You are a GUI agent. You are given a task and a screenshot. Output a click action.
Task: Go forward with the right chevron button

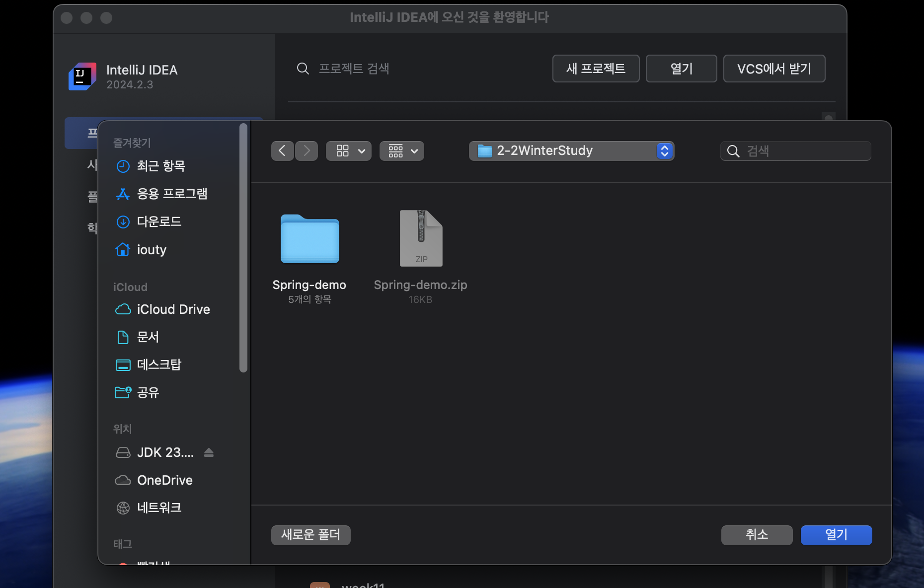[307, 150]
